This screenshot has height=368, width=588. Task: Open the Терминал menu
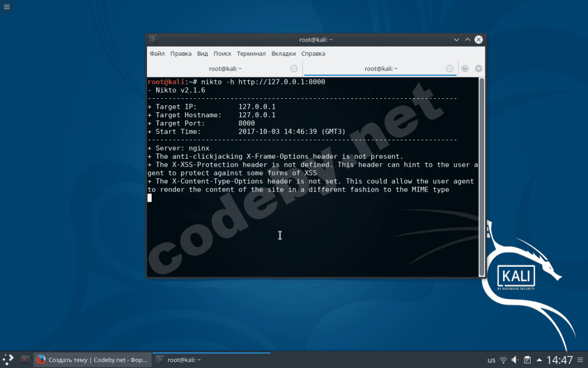point(251,53)
